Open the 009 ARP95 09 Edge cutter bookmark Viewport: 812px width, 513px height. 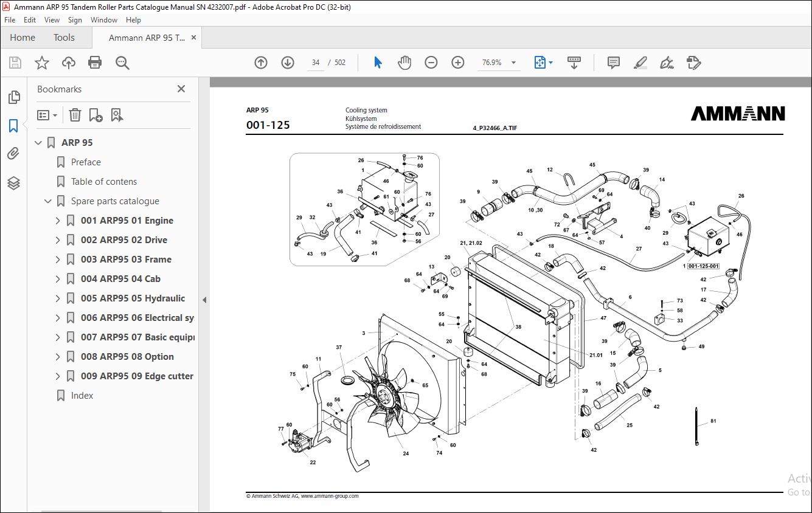[x=137, y=376]
